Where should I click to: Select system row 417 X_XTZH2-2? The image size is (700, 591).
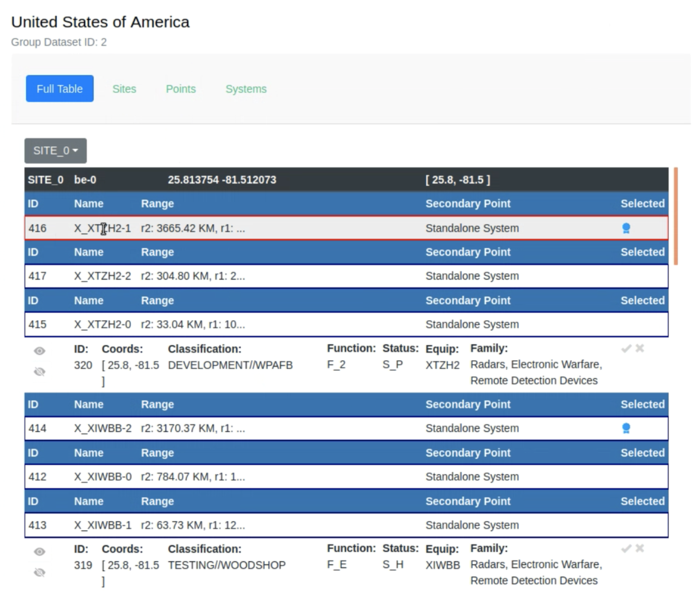pyautogui.click(x=346, y=276)
